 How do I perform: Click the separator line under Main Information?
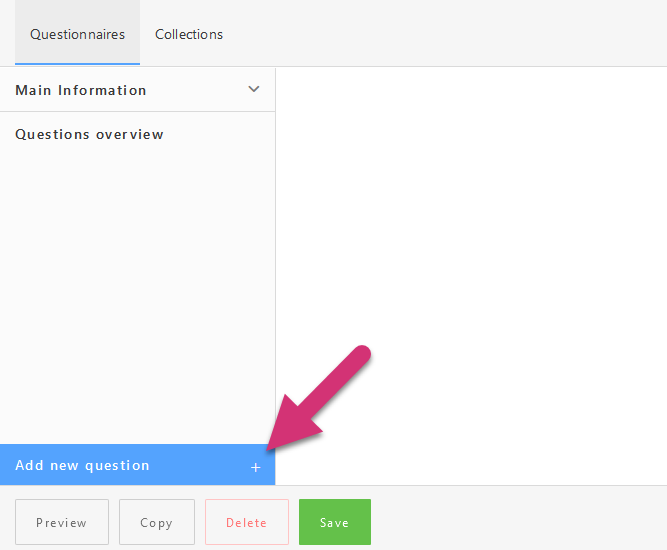pyautogui.click(x=137, y=111)
